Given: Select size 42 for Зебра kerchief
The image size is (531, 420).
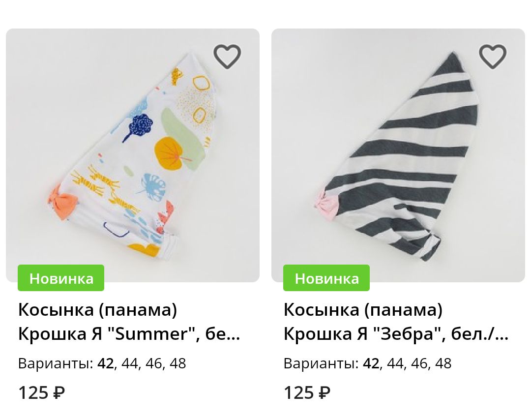Looking at the screenshot, I should (371, 363).
